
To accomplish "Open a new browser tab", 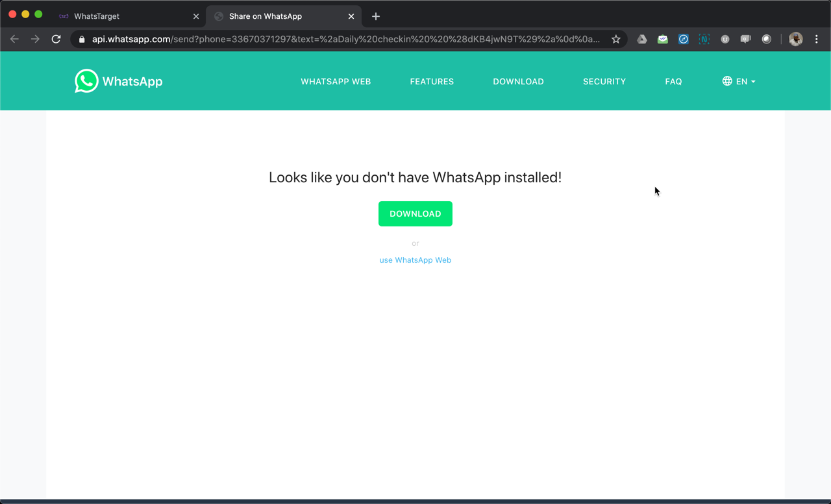I will [x=375, y=16].
